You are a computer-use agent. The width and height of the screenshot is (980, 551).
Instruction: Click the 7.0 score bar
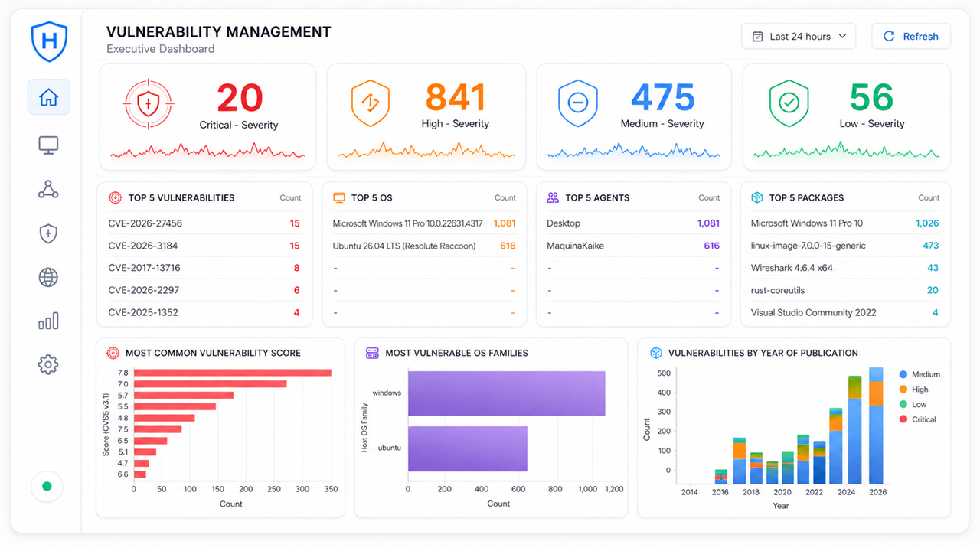211,383
